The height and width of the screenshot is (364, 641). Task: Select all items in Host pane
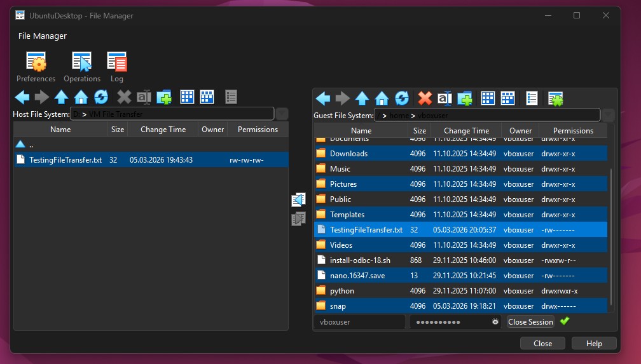click(187, 97)
